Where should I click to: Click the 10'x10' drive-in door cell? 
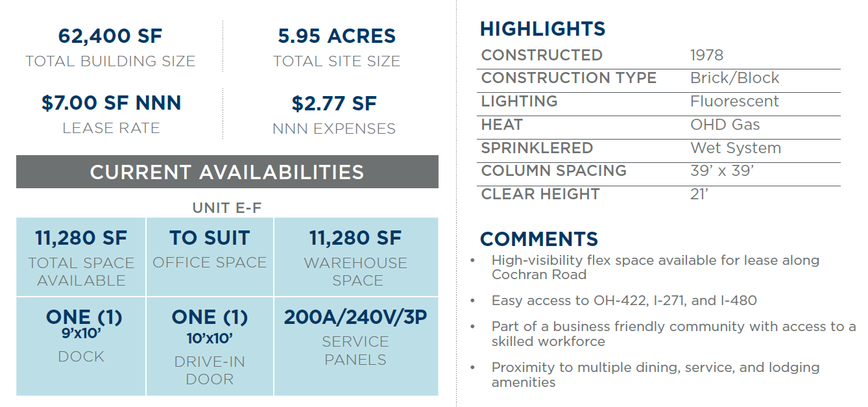pos(210,347)
